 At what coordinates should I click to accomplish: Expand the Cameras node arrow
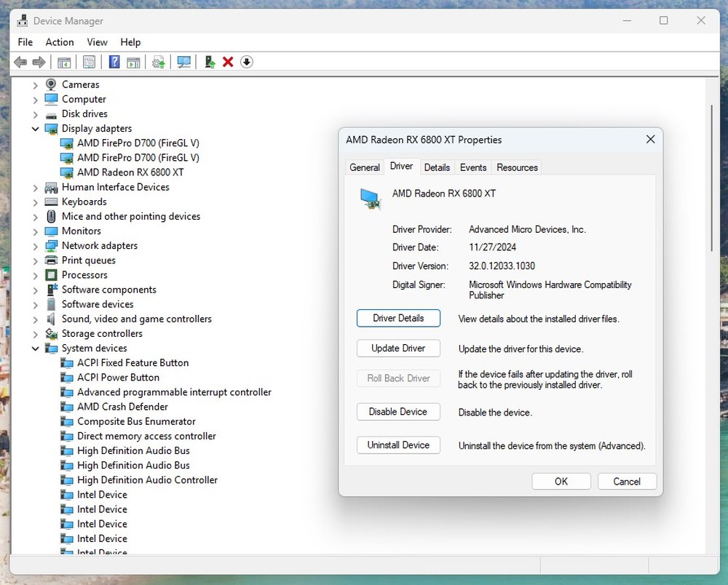35,85
